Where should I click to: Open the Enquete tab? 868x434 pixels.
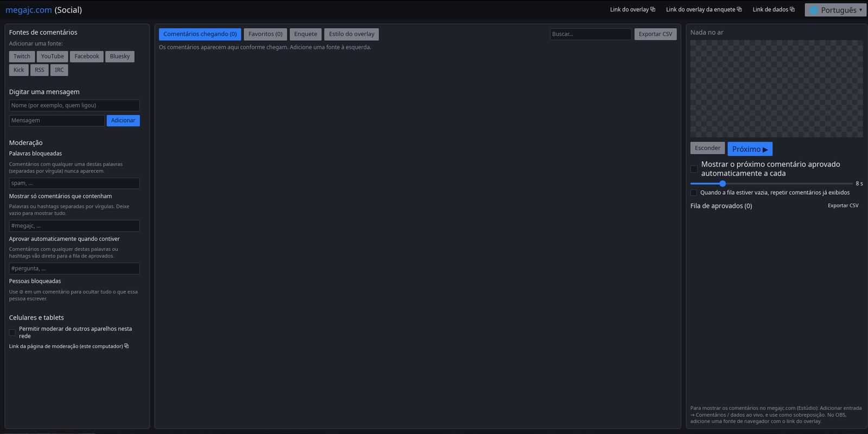click(x=305, y=34)
